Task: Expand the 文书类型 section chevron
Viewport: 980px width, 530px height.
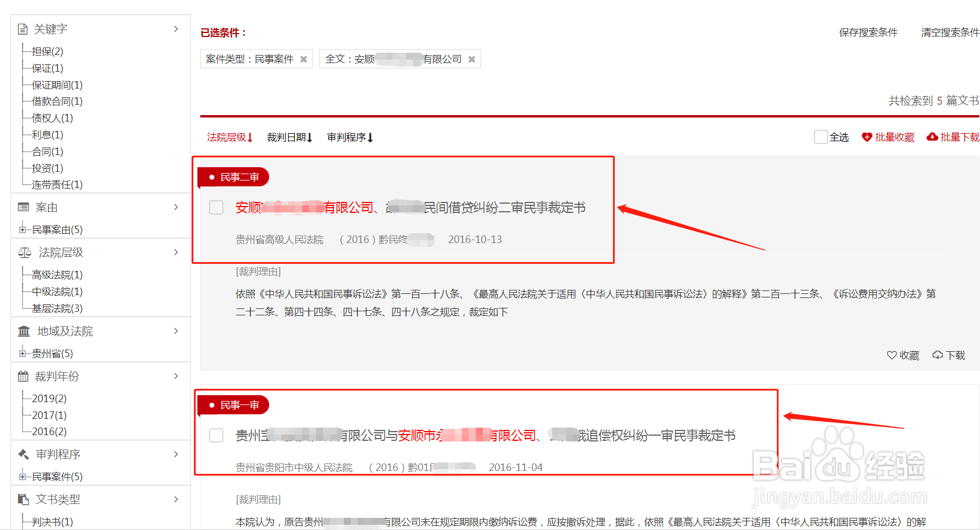Action: 176,499
